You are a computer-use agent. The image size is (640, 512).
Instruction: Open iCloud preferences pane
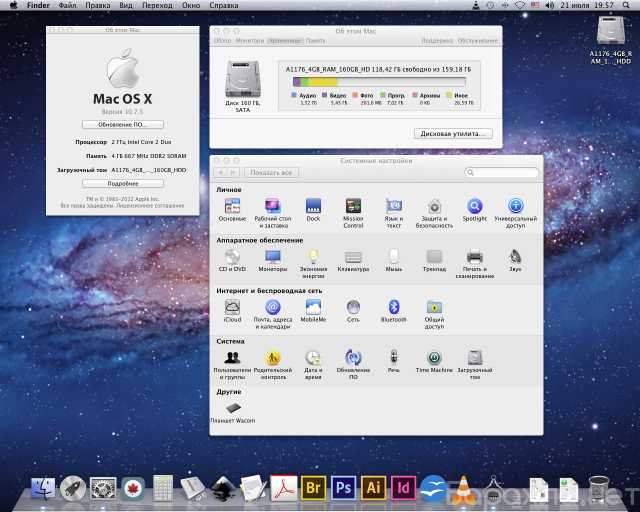pos(232,311)
